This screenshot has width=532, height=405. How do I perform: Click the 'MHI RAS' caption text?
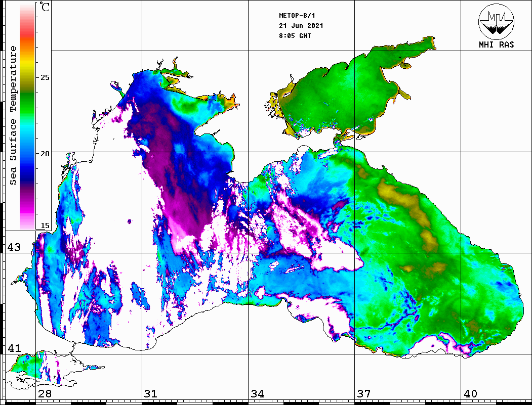click(x=497, y=44)
